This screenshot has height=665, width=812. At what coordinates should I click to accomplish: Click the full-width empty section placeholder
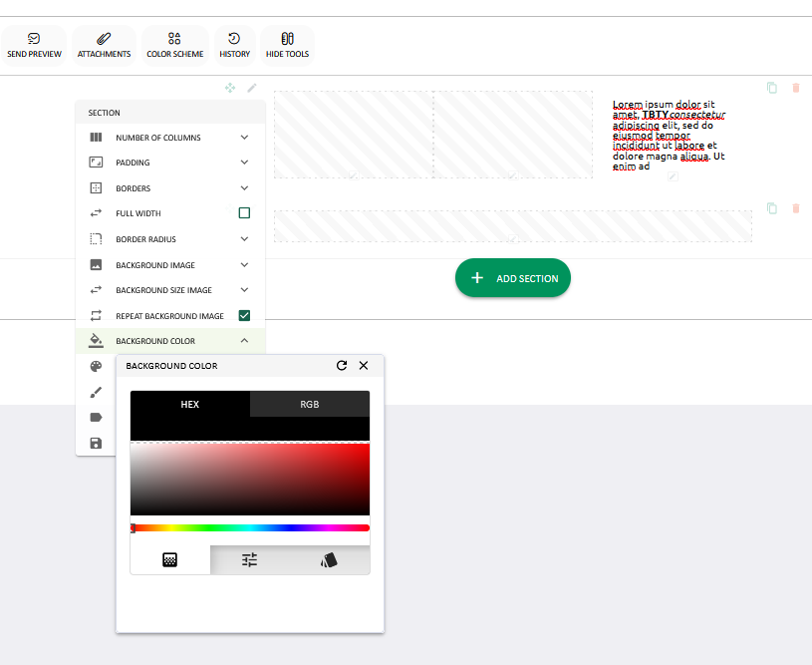tap(513, 226)
